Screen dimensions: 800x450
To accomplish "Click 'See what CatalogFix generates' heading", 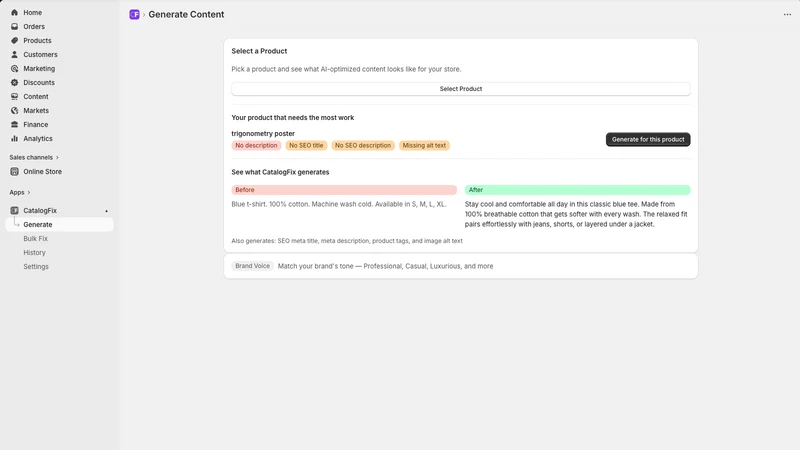I will [280, 172].
